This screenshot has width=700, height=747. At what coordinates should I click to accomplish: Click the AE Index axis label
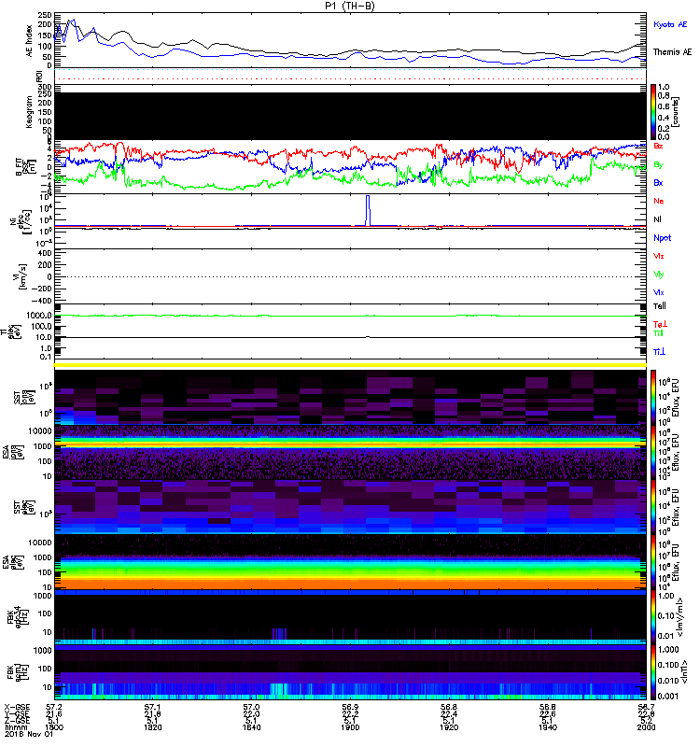pos(30,41)
